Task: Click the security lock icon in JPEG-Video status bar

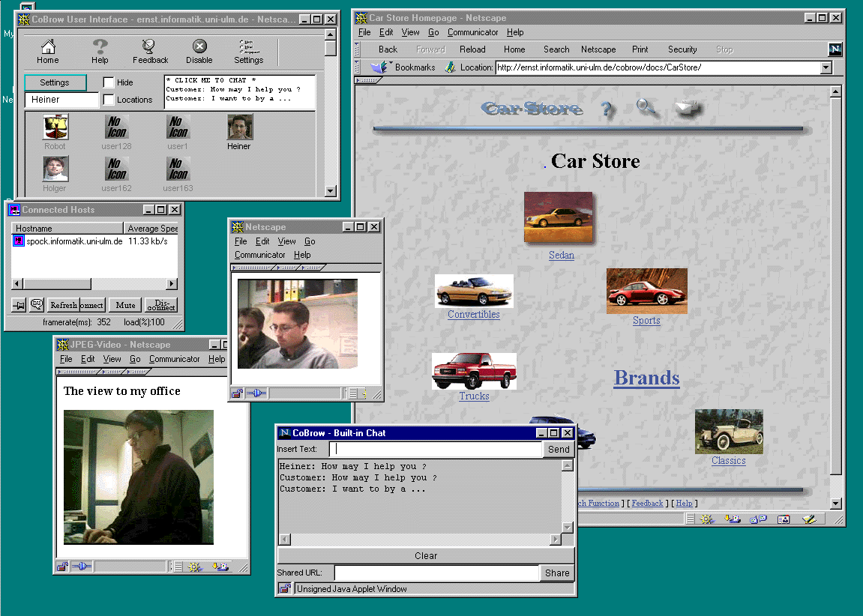Action: click(x=62, y=567)
